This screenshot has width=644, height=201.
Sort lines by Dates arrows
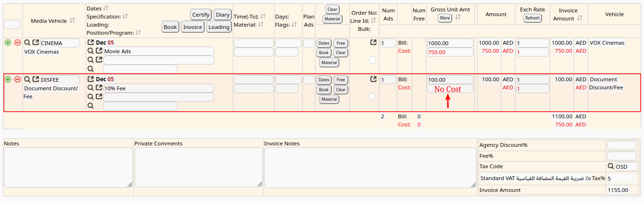pos(106,9)
